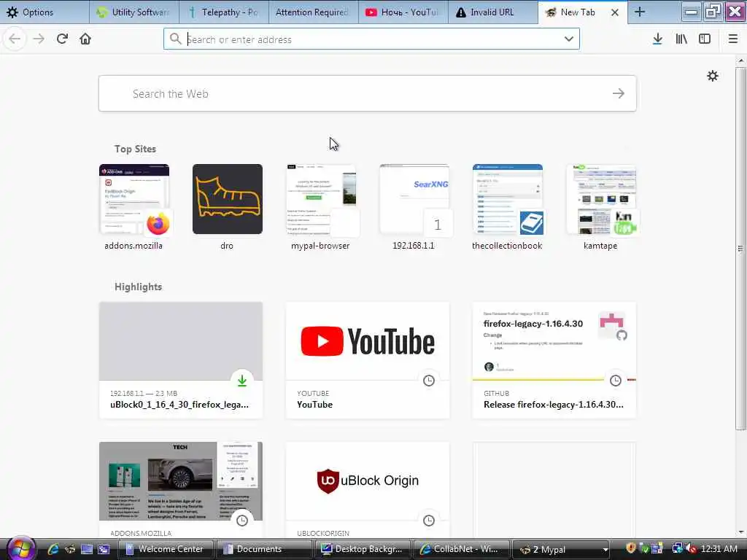The height and width of the screenshot is (560, 747).
Task: Switch to the Utility Software tab
Action: [x=134, y=12]
